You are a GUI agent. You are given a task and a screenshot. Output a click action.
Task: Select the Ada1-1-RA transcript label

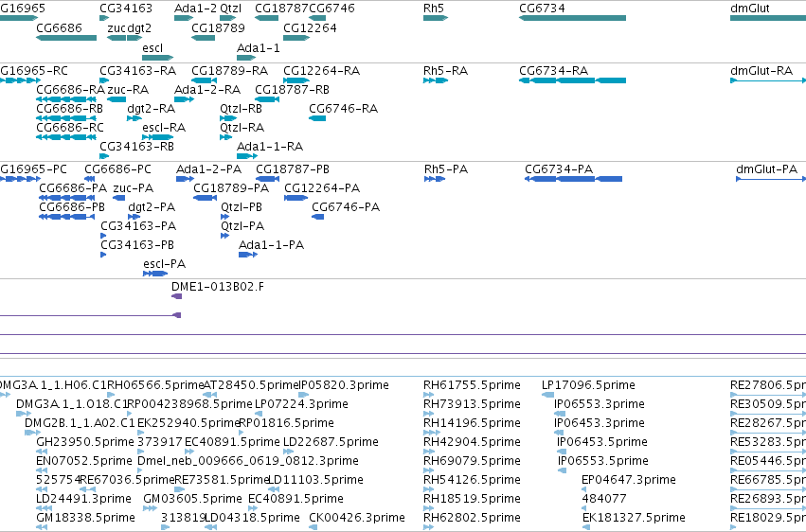click(x=270, y=147)
